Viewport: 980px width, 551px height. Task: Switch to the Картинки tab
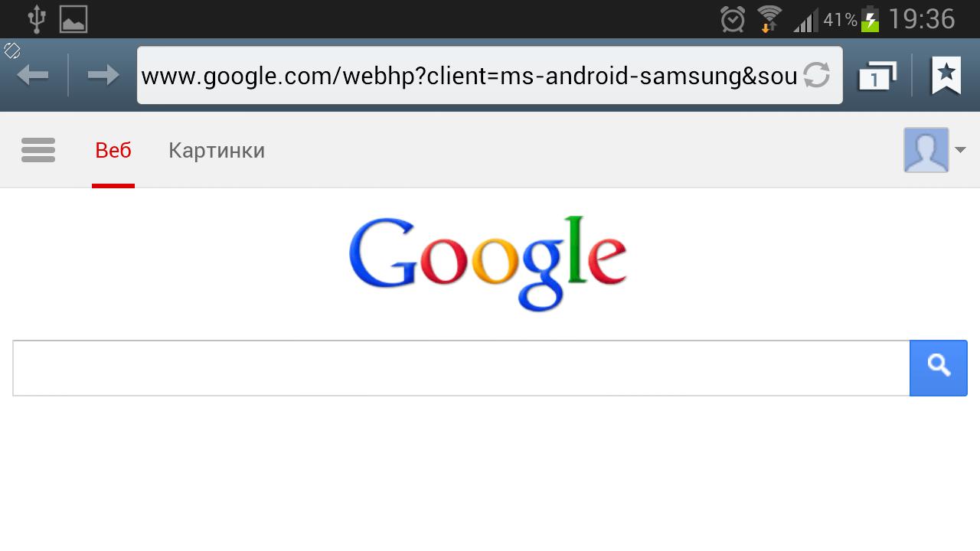coord(217,150)
